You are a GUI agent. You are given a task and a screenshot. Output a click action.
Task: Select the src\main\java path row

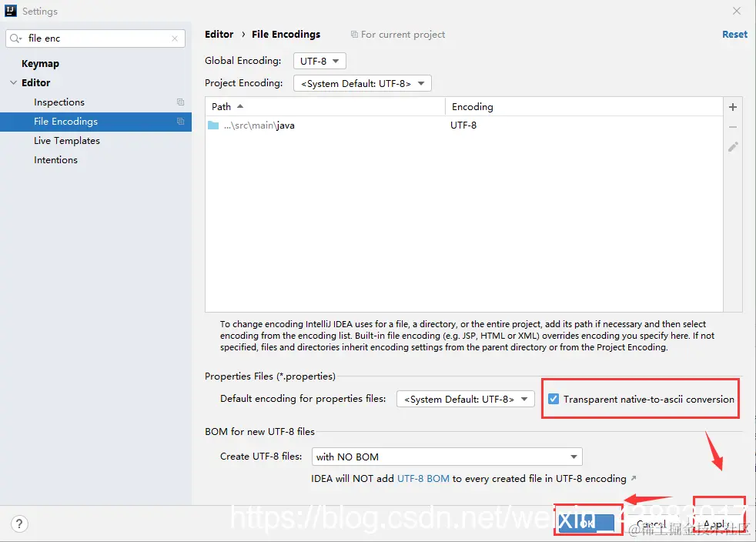coord(463,125)
